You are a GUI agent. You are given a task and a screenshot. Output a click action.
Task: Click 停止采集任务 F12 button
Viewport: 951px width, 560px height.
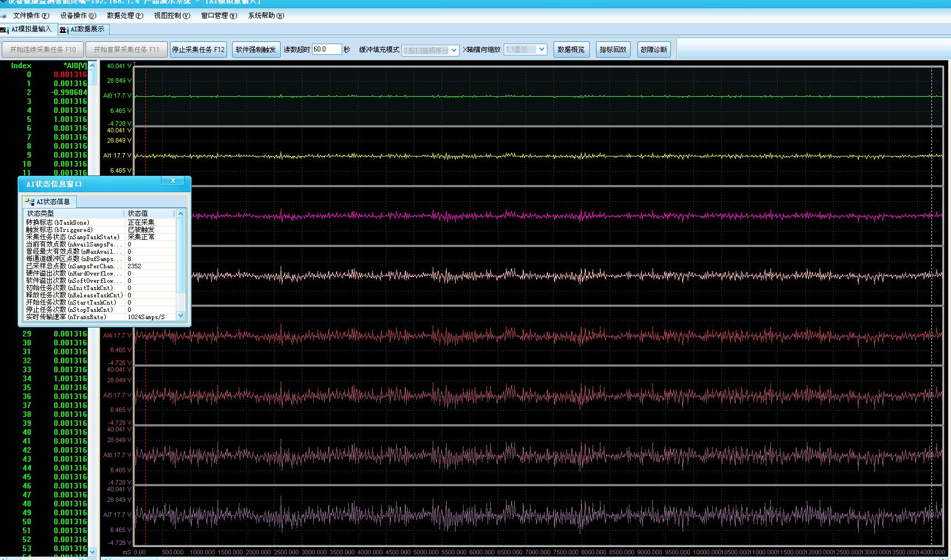(198, 50)
